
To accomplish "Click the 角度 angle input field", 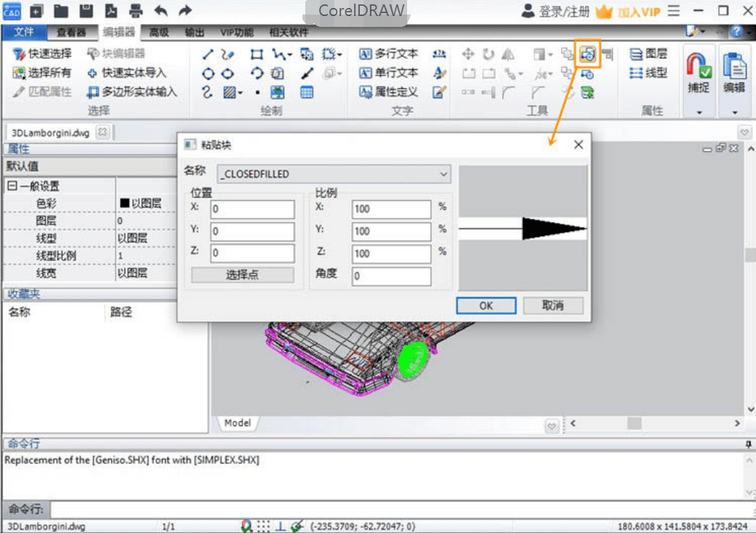I will click(391, 276).
